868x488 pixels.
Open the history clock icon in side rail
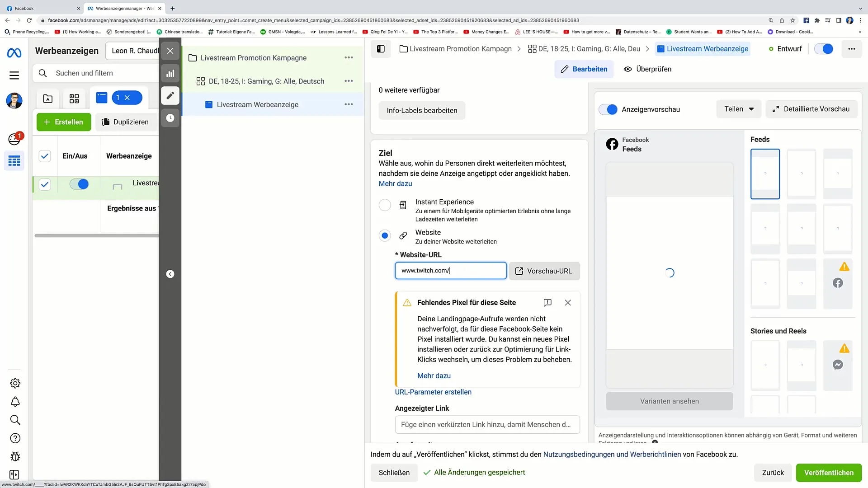pos(170,118)
